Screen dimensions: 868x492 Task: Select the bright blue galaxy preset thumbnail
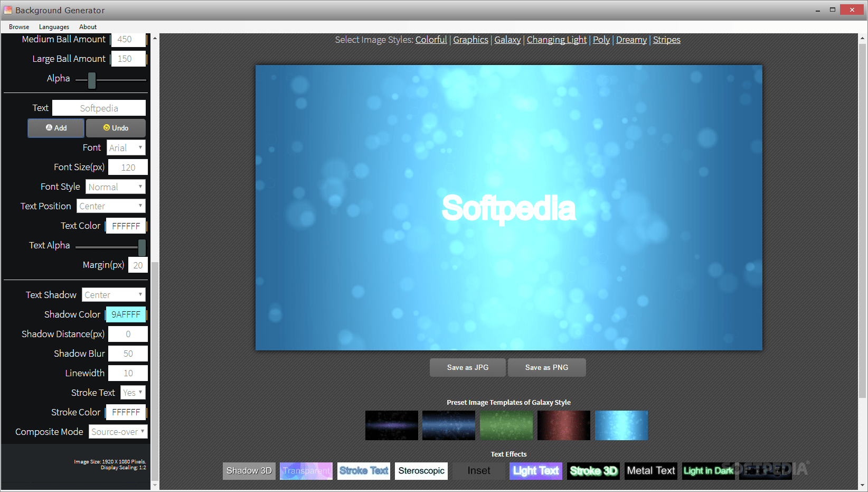[621, 425]
